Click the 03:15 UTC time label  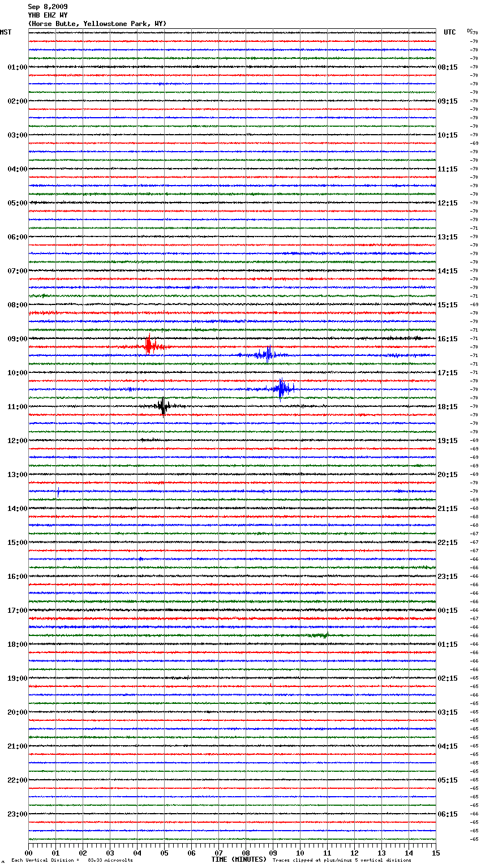[448, 712]
